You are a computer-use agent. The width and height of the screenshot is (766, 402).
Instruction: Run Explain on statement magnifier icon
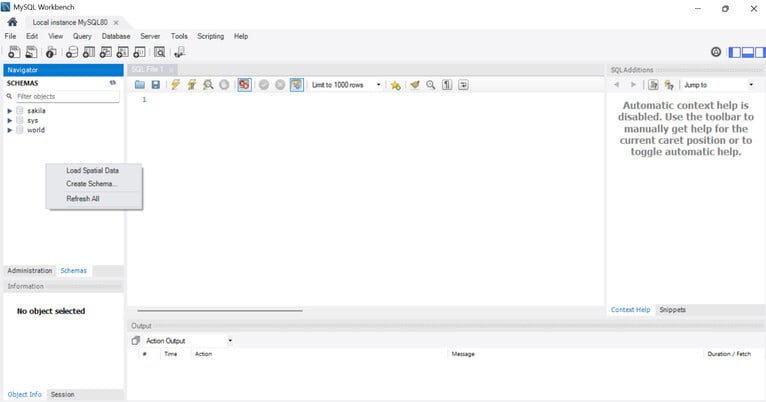coord(208,85)
